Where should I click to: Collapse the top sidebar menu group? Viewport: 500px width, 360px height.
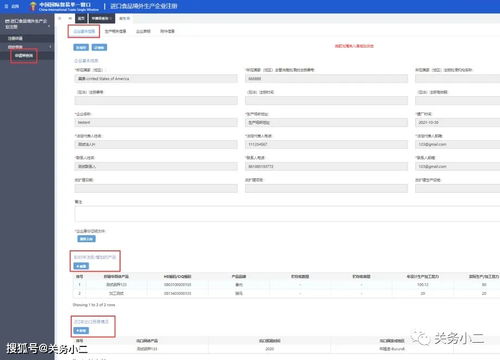pos(49,26)
